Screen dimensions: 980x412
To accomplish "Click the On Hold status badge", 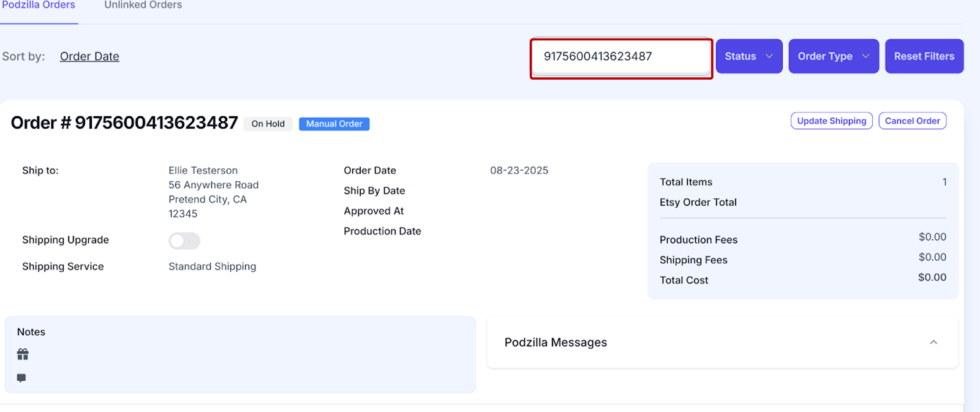I will (268, 124).
